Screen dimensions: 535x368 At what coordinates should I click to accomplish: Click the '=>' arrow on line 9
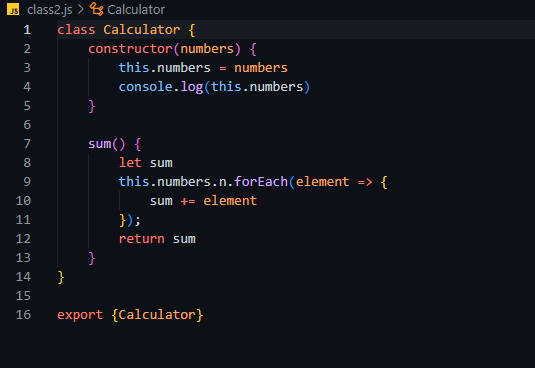click(365, 182)
